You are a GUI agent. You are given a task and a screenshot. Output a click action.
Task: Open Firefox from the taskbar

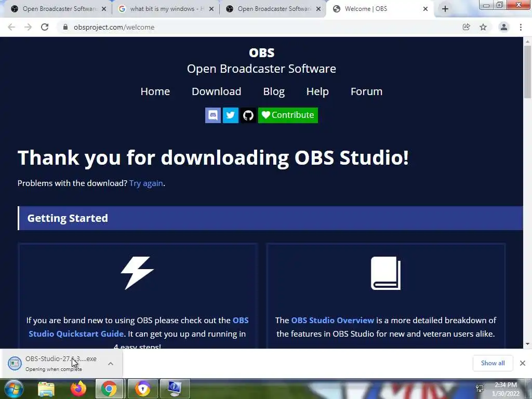point(78,389)
